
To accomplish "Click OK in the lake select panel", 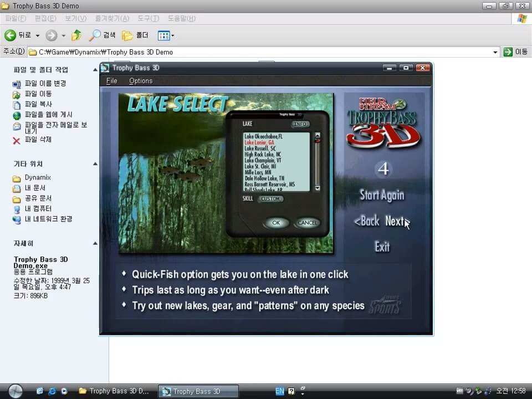I will point(276,223).
